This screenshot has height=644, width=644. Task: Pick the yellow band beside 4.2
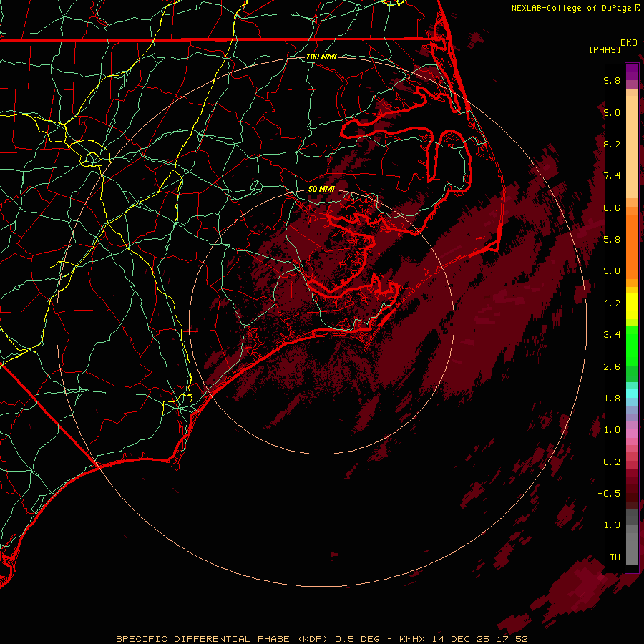click(x=632, y=306)
